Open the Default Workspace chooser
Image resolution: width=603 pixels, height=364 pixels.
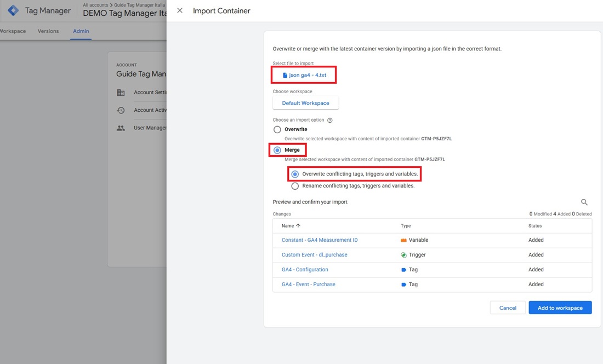305,103
